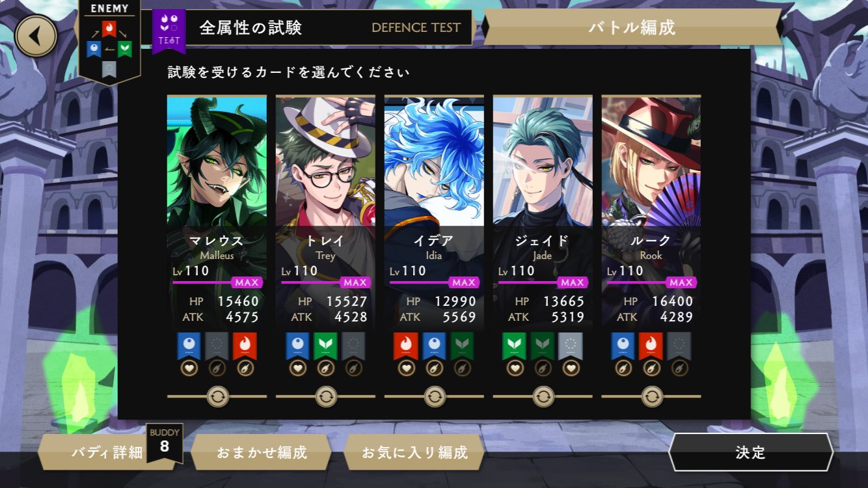This screenshot has height=488, width=868.
Task: Choose おまかせ編成 auto formation
Action: pos(262,452)
